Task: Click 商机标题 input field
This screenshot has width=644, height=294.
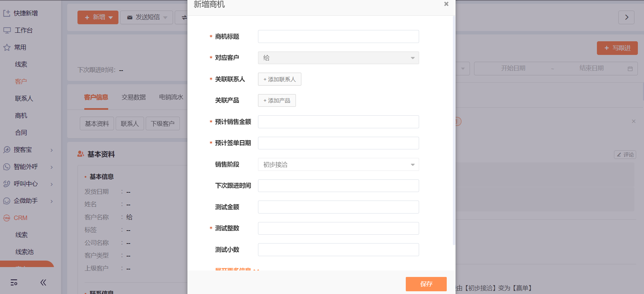Action: pyautogui.click(x=338, y=36)
